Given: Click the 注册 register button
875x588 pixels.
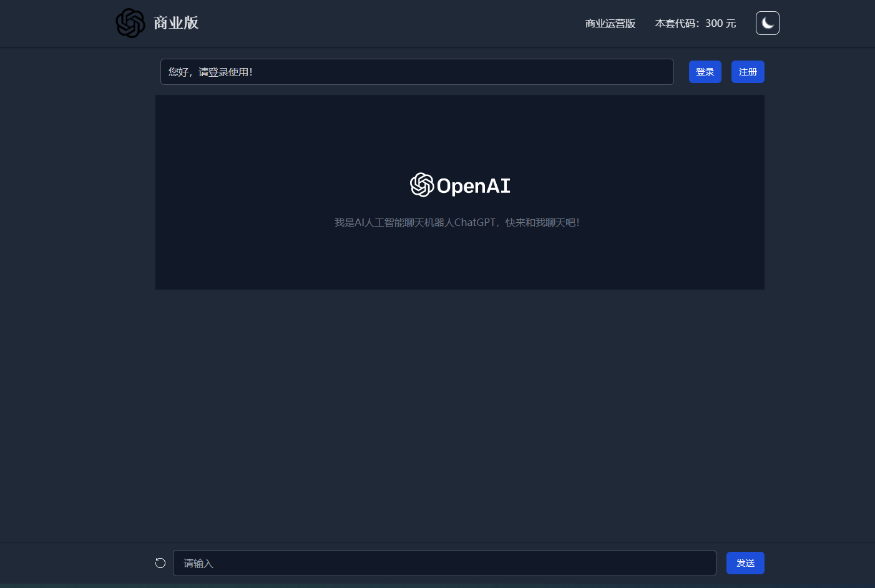Looking at the screenshot, I should pos(748,72).
